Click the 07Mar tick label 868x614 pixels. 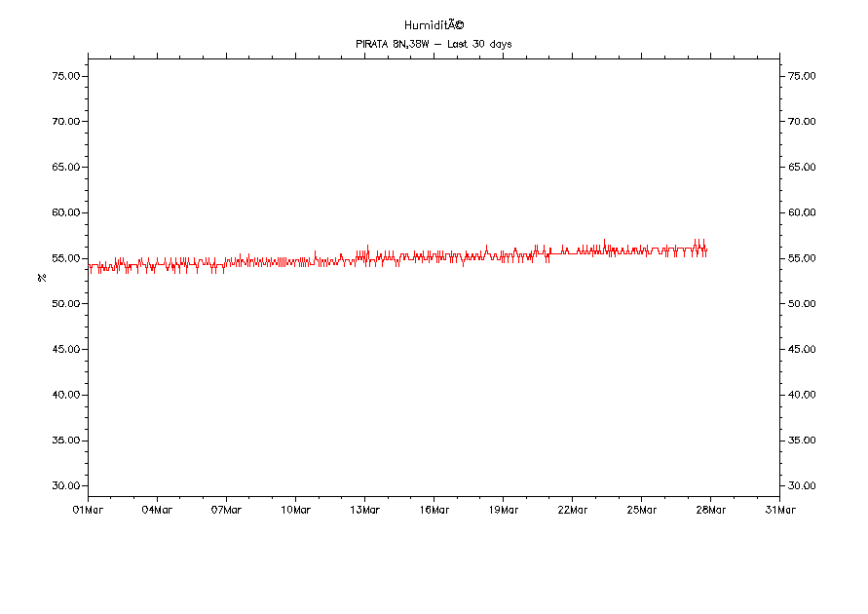[226, 509]
